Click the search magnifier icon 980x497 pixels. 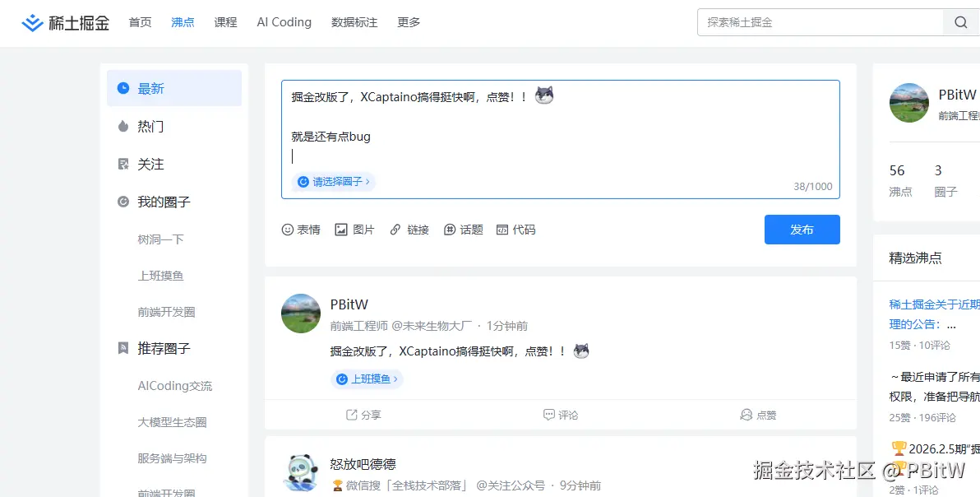960,22
